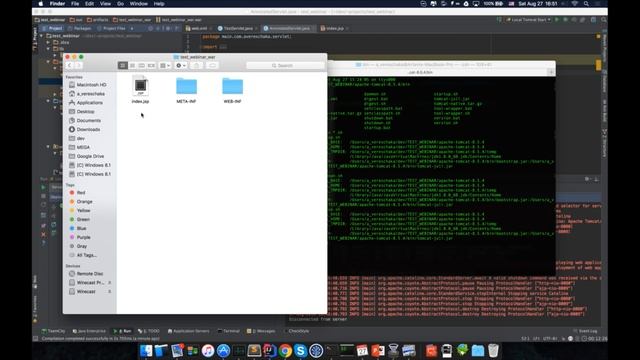Image resolution: width=640 pixels, height=360 pixels.
Task: Open the WEB-INF folder
Action: click(232, 90)
